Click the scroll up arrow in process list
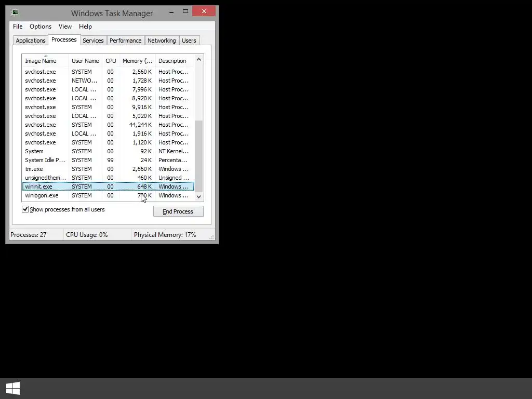 pyautogui.click(x=199, y=59)
